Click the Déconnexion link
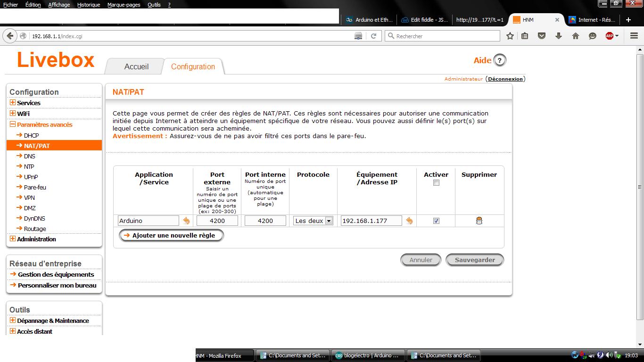Screen dimensions: 644x362 505,79
